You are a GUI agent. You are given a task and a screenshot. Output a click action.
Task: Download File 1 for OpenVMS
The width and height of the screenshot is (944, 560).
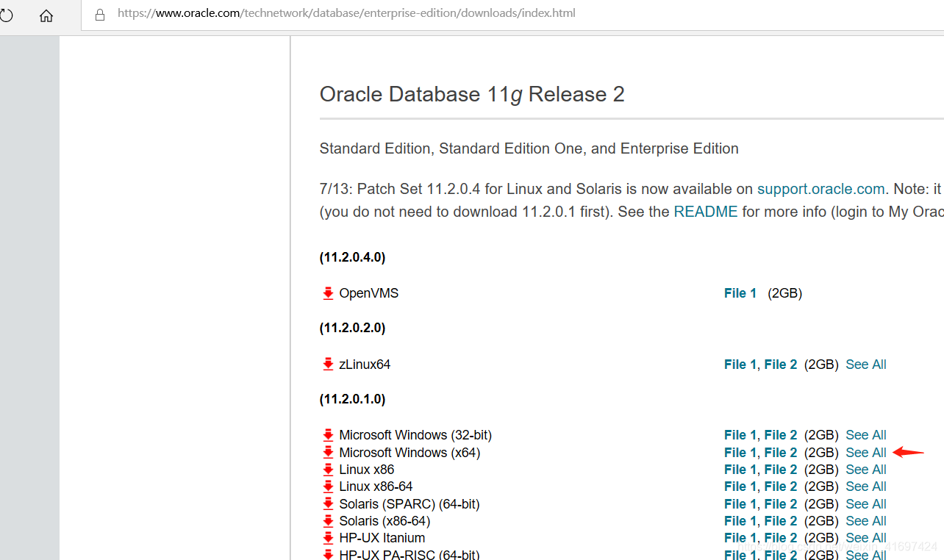pyautogui.click(x=740, y=293)
